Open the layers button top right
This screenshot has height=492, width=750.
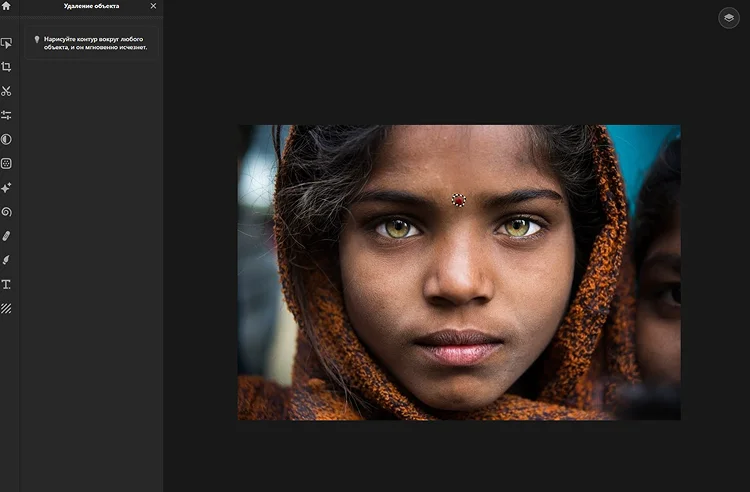728,18
